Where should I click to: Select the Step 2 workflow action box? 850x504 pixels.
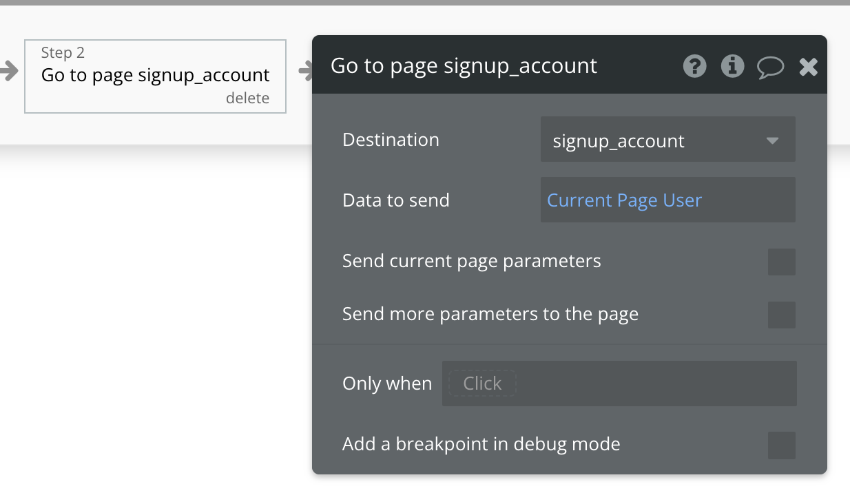[155, 76]
